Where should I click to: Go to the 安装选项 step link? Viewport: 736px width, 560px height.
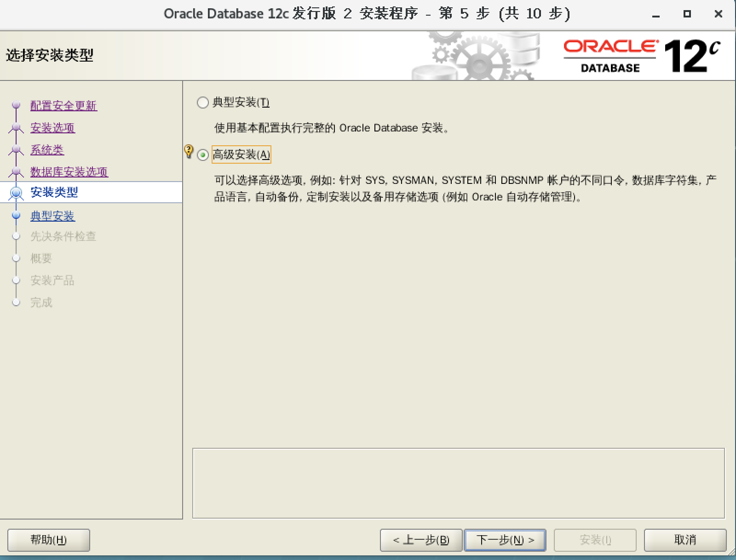[x=52, y=128]
